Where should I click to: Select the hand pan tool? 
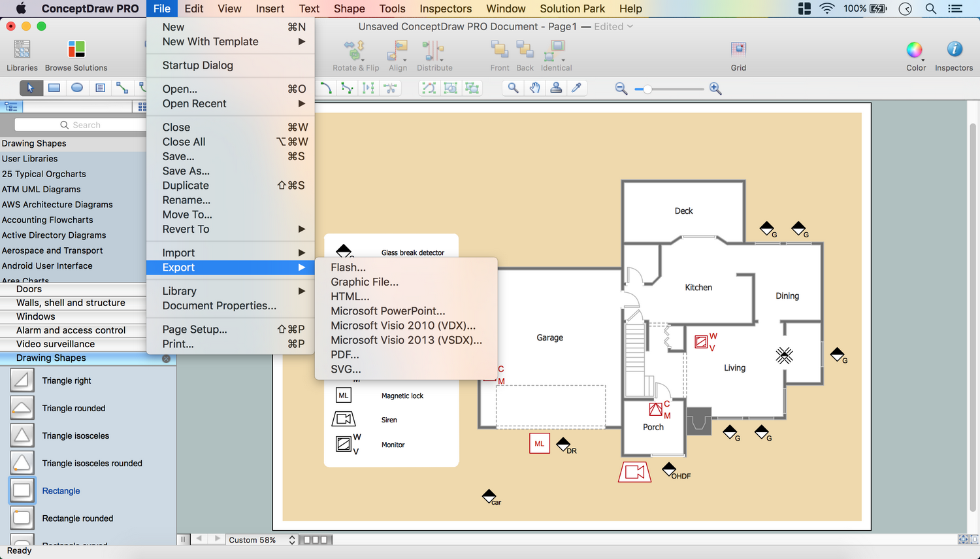pos(534,88)
